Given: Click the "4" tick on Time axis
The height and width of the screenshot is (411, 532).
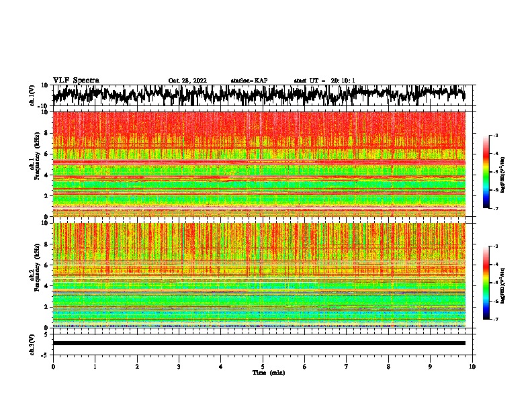Looking at the screenshot, I should point(221,367).
